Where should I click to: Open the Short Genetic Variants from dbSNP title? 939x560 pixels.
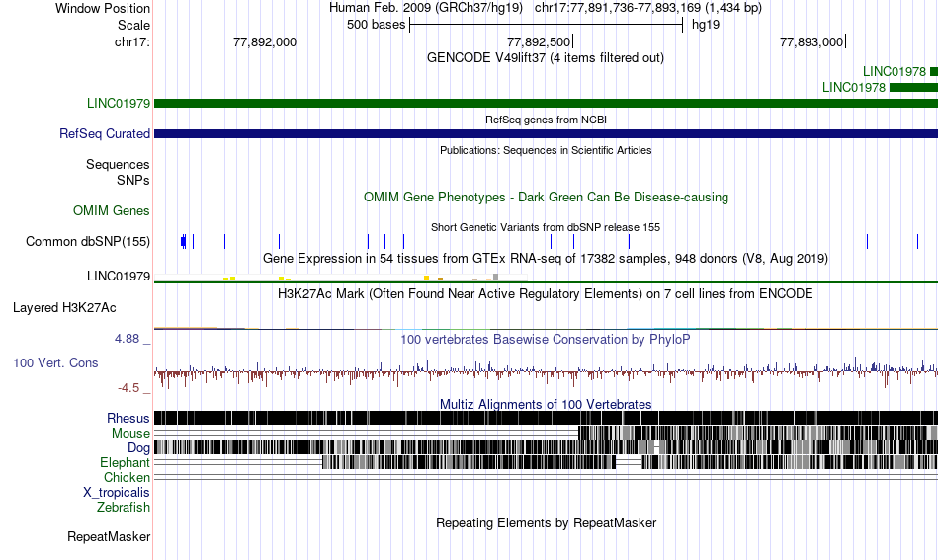(546, 227)
